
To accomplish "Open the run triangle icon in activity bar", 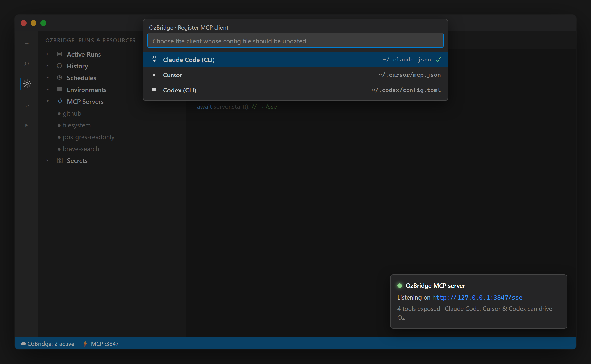I will click(x=27, y=125).
